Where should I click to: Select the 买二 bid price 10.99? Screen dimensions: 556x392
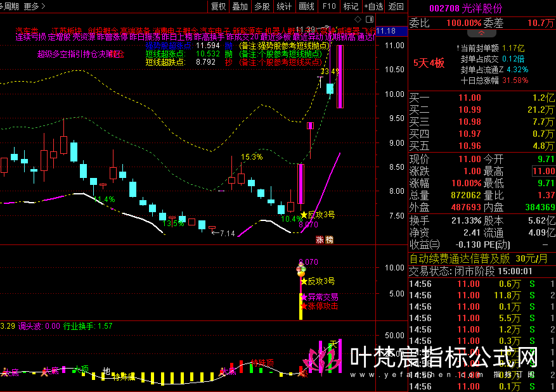470,110
